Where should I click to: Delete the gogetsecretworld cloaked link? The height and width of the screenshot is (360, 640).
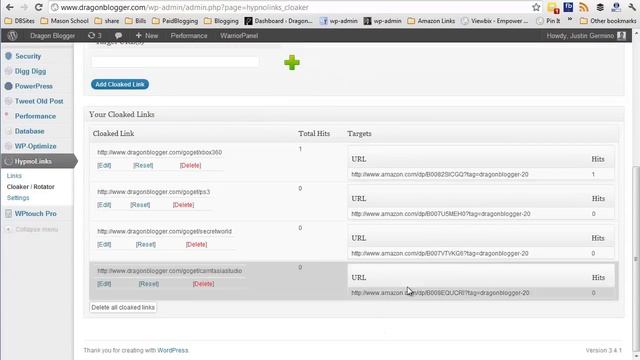196,244
